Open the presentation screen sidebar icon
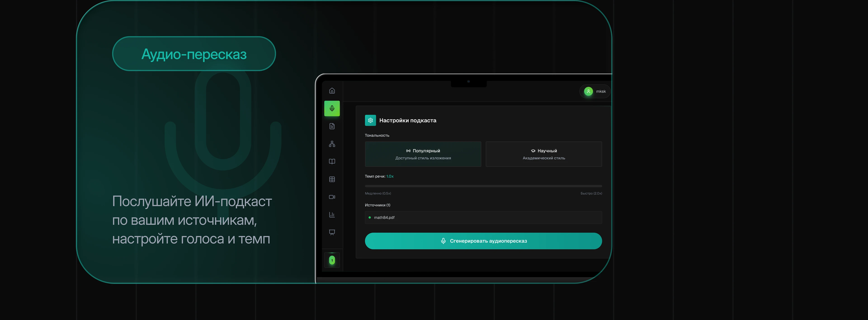The width and height of the screenshot is (868, 320). 332,232
